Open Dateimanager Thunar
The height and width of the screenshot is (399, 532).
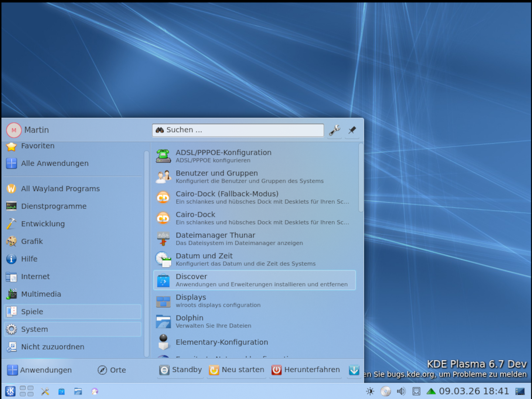pyautogui.click(x=254, y=239)
